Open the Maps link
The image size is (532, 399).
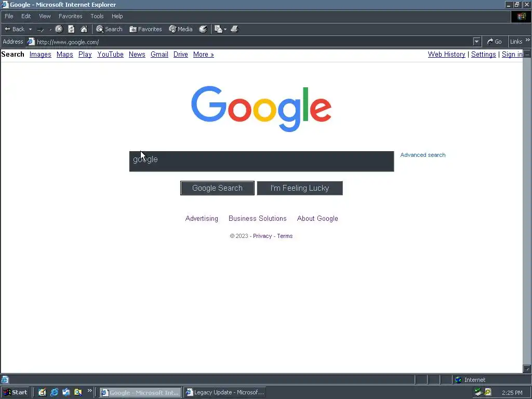point(65,54)
